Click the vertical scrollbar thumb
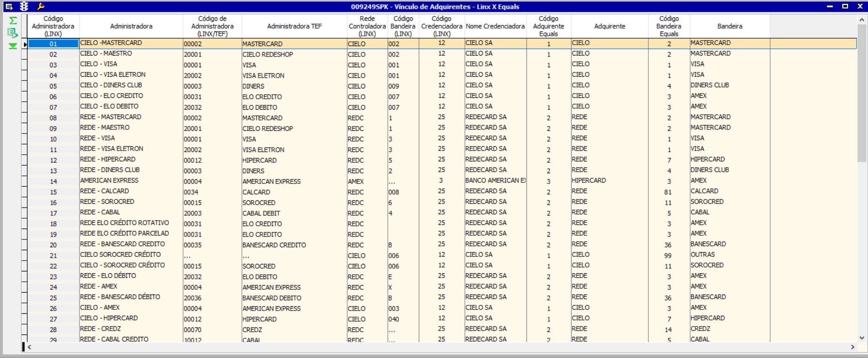The image size is (868, 358). [862, 93]
